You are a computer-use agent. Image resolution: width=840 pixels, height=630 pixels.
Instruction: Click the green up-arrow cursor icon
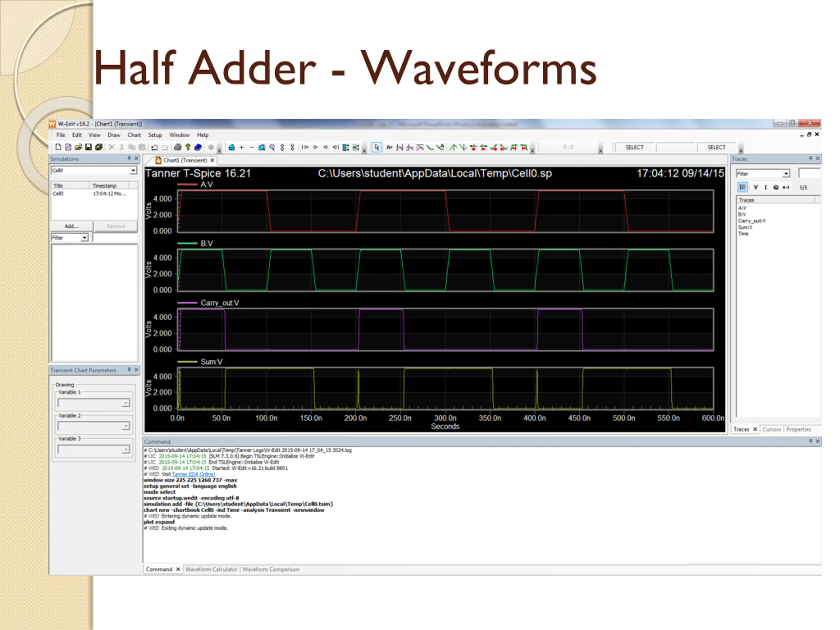pyautogui.click(x=453, y=147)
